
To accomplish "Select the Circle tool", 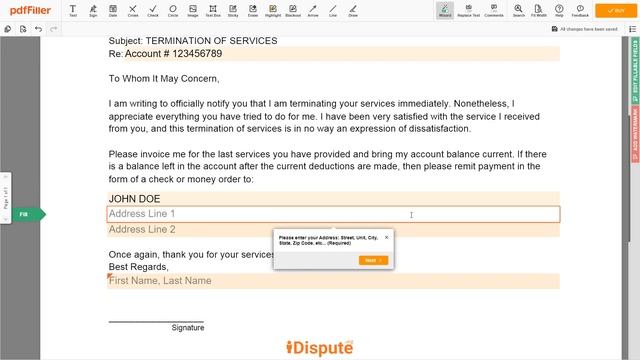I will [173, 11].
